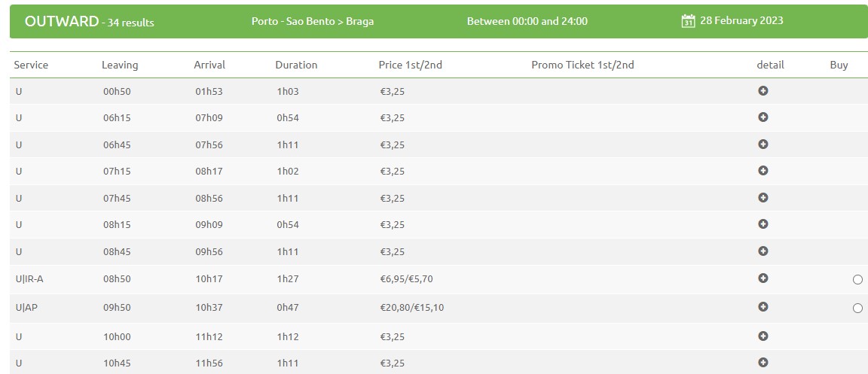This screenshot has width=868, height=374.
Task: Click the Price 1st/2nd column header
Action: (x=410, y=65)
